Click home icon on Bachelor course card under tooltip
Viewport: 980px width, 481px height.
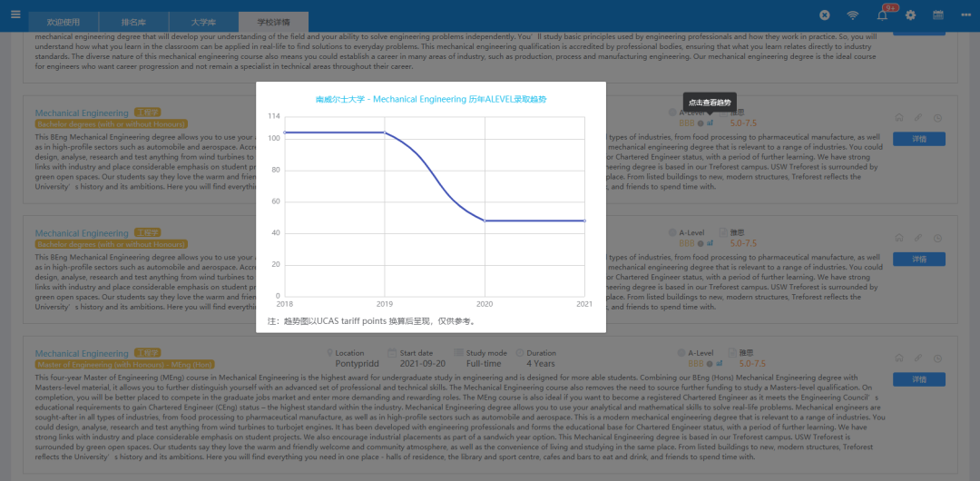(x=899, y=118)
